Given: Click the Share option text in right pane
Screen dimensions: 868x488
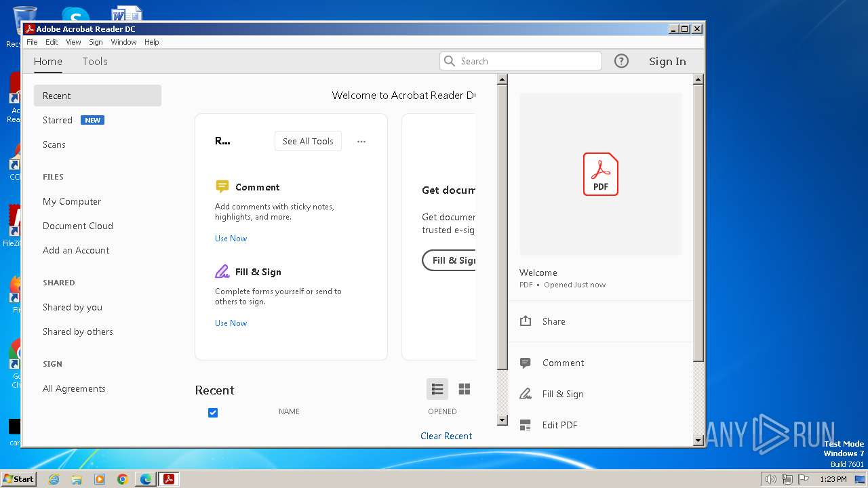Looking at the screenshot, I should [x=553, y=321].
